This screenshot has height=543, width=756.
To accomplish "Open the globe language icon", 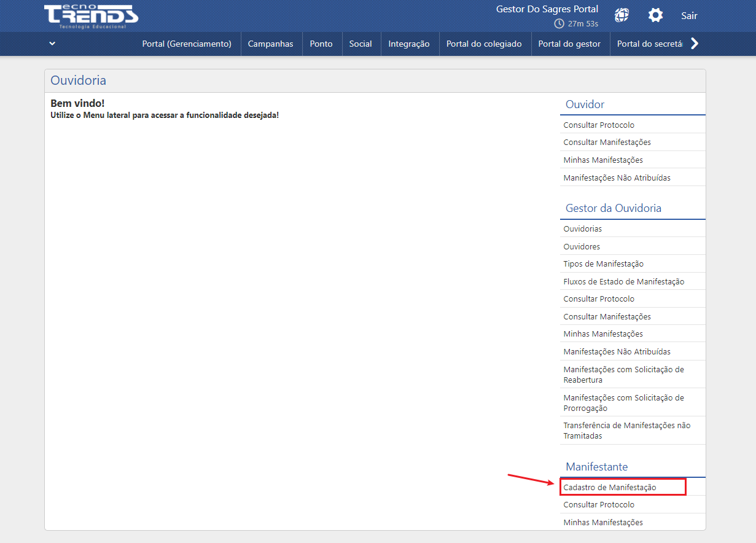I will (622, 15).
